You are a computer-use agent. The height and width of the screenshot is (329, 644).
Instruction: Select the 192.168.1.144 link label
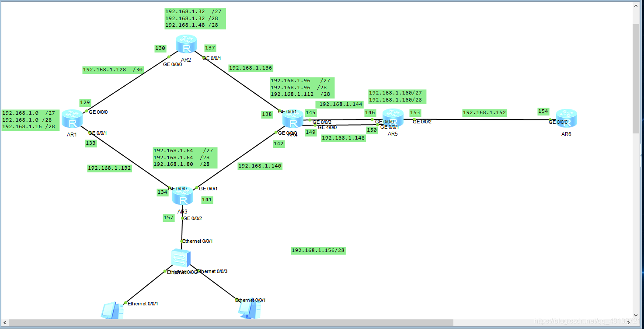(x=340, y=104)
